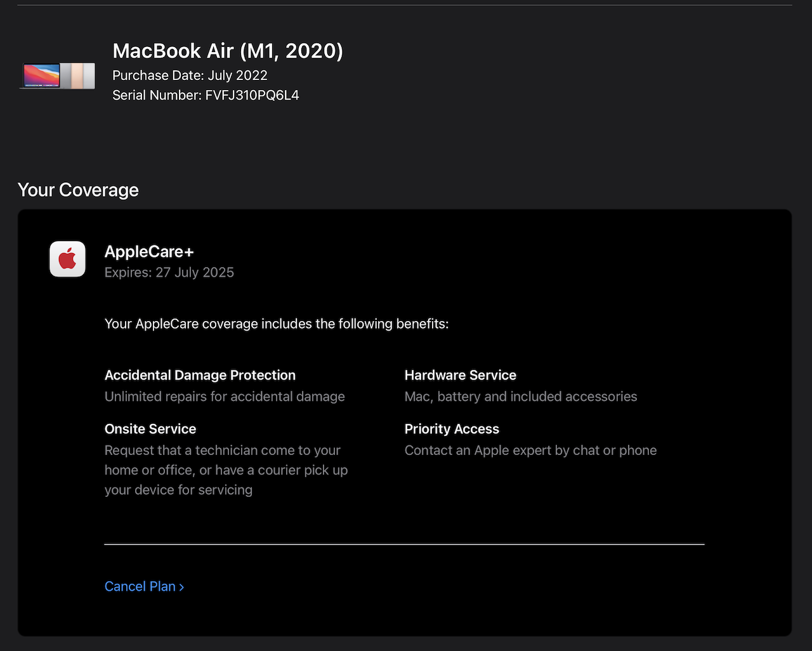This screenshot has height=651, width=812.
Task: Click the Purchase Date: July 2022 text
Action: coord(190,75)
